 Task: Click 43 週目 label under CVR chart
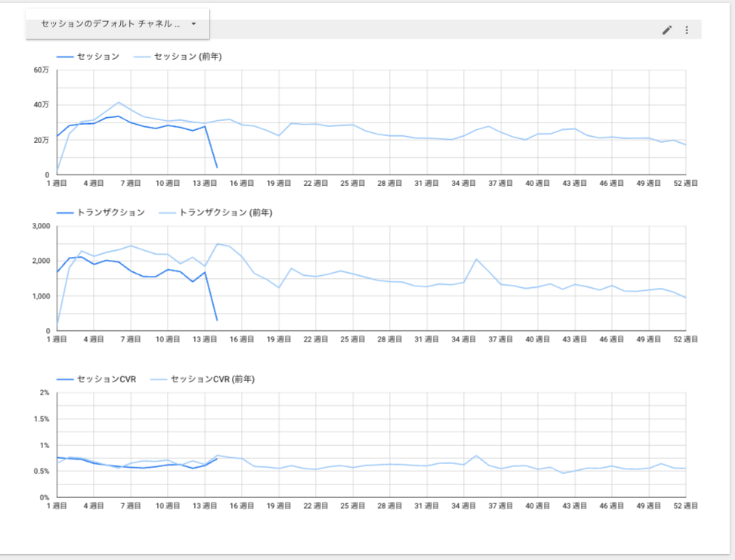pyautogui.click(x=575, y=506)
